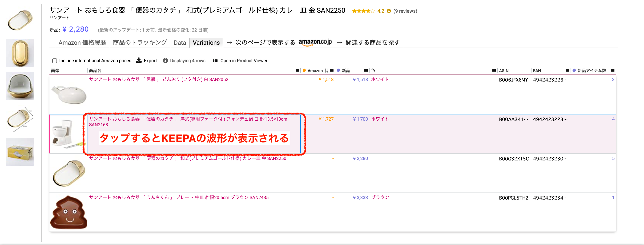This screenshot has width=644, height=245.
Task: Open the 色 column menu icon
Action: point(494,71)
